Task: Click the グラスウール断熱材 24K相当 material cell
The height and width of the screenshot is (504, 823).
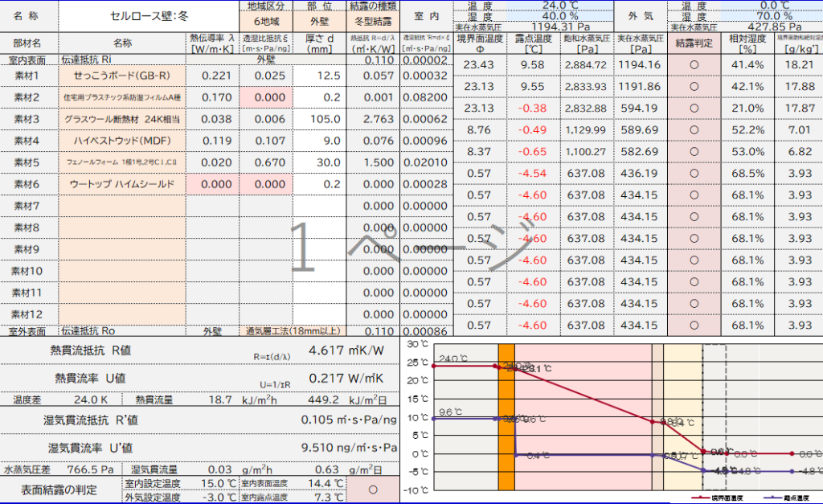Action: point(122,119)
